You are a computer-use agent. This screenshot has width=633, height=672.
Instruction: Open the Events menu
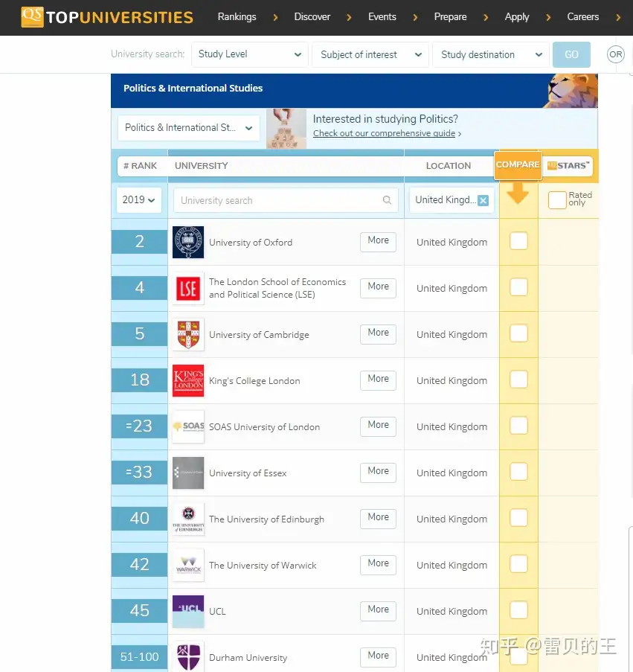(x=382, y=16)
